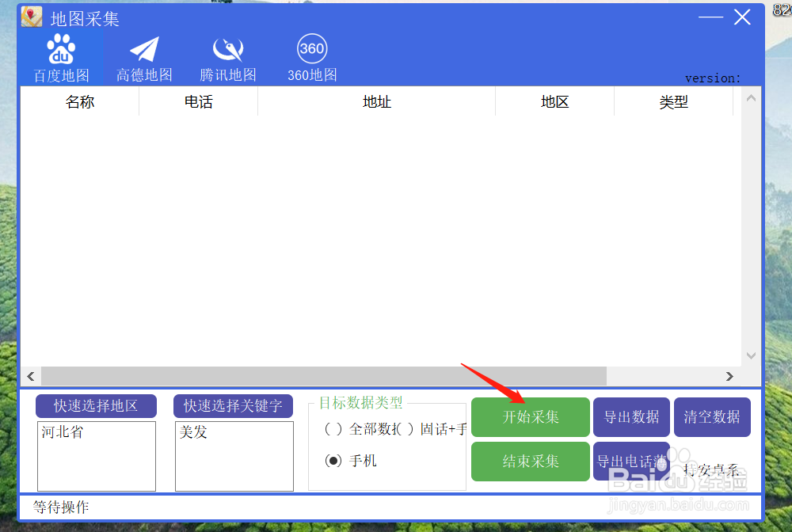This screenshot has height=532, width=792.
Task: Click the table's scroll up arrow
Action: click(751, 98)
